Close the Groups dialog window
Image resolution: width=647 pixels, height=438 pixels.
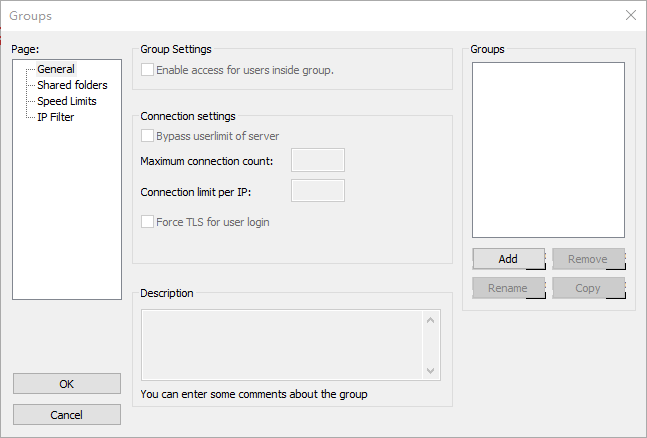(x=630, y=15)
